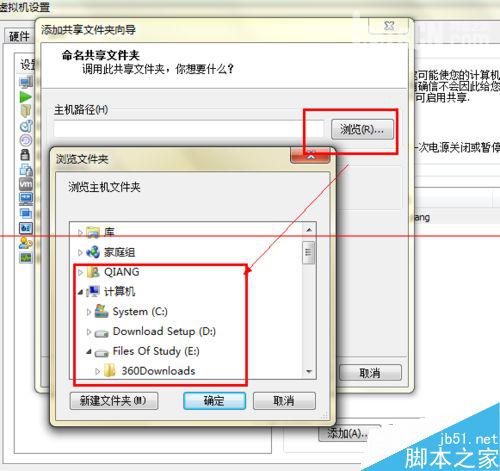The height and width of the screenshot is (471, 500).
Task: Select the vm icon in settings sidebar
Action: pos(26,184)
